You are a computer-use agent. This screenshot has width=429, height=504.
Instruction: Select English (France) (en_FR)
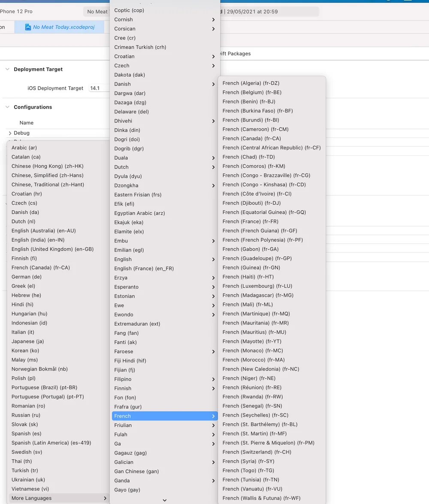(x=144, y=268)
